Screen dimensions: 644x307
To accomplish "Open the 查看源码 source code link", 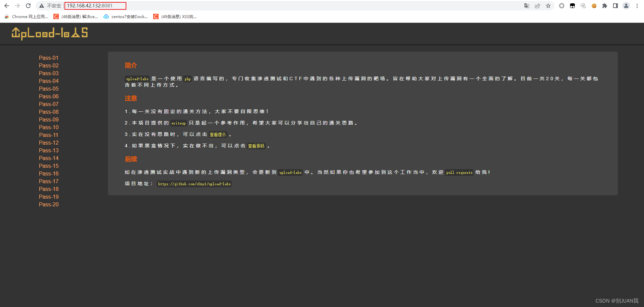I will coord(256,146).
